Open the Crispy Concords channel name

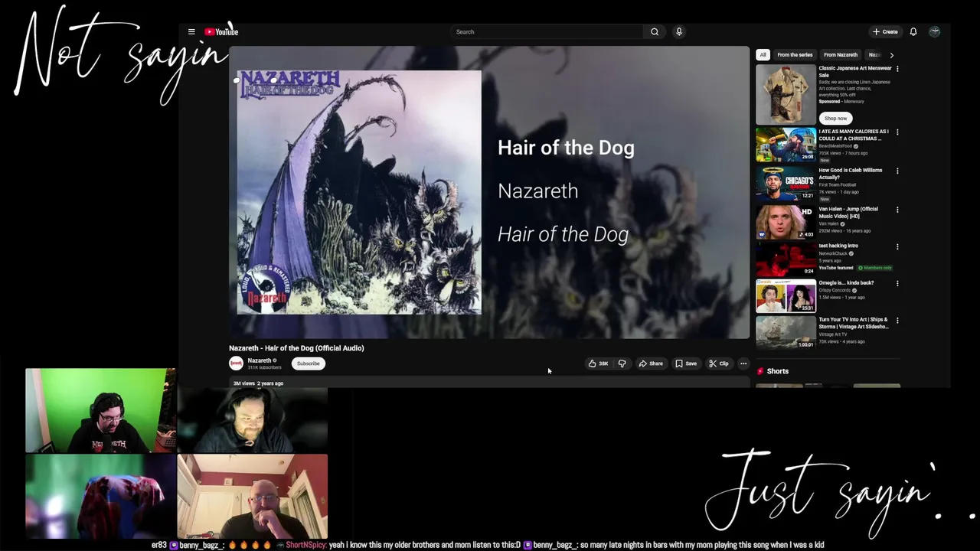click(835, 290)
